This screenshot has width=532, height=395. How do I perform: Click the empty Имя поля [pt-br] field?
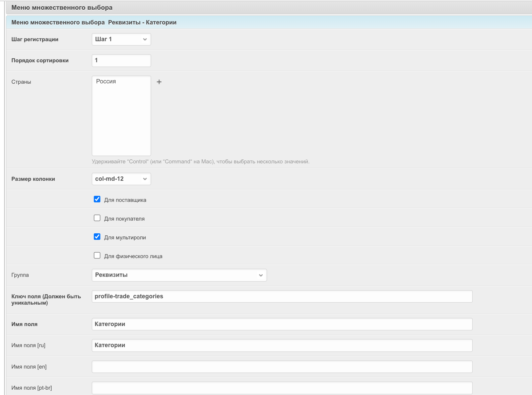click(282, 388)
